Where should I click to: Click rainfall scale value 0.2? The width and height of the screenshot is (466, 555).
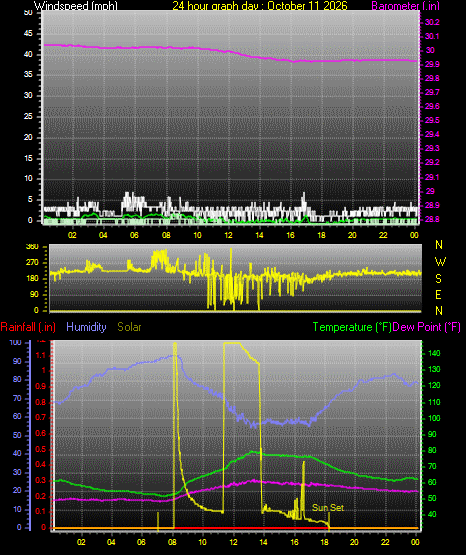point(41,496)
